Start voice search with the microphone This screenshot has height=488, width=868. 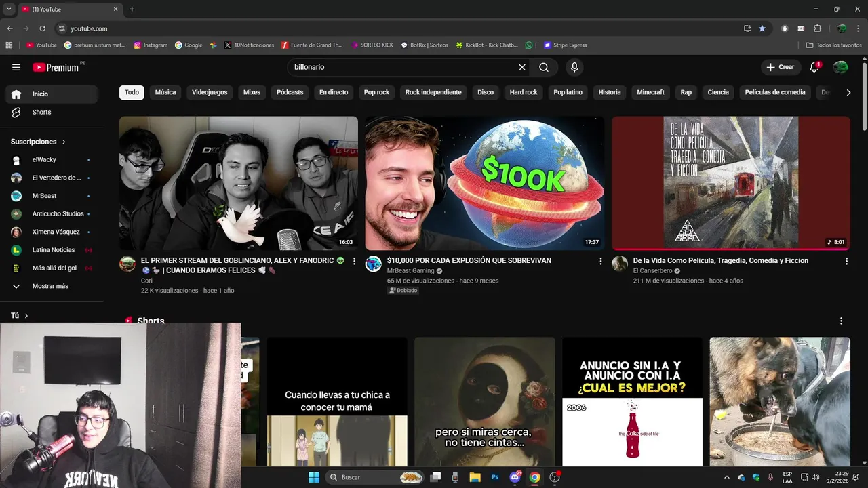574,67
